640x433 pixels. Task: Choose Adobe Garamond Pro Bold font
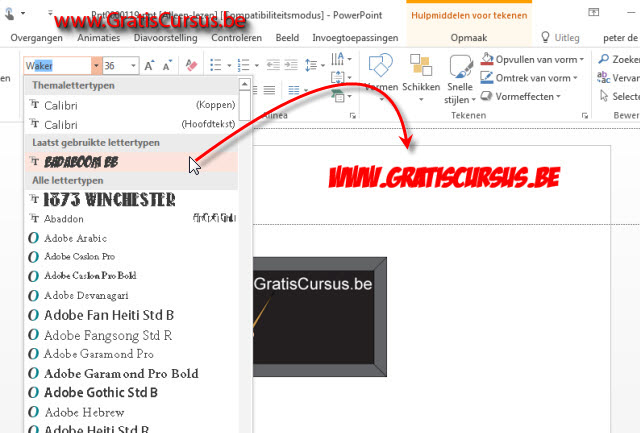point(131,373)
